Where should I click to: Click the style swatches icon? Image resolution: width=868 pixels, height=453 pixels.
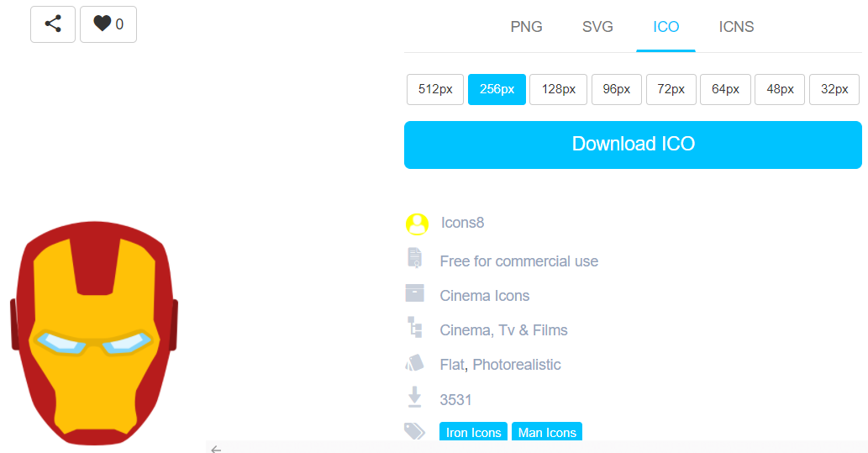pyautogui.click(x=414, y=363)
